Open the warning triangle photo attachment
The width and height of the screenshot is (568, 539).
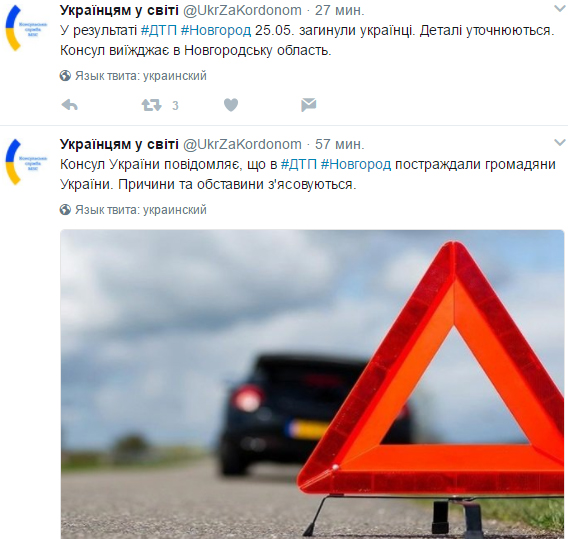click(312, 384)
